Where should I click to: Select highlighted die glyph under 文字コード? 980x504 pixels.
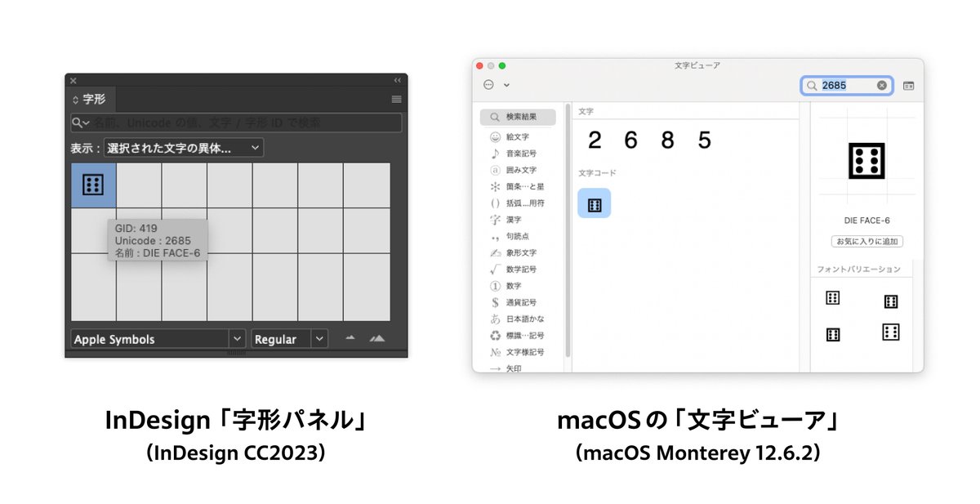595,203
